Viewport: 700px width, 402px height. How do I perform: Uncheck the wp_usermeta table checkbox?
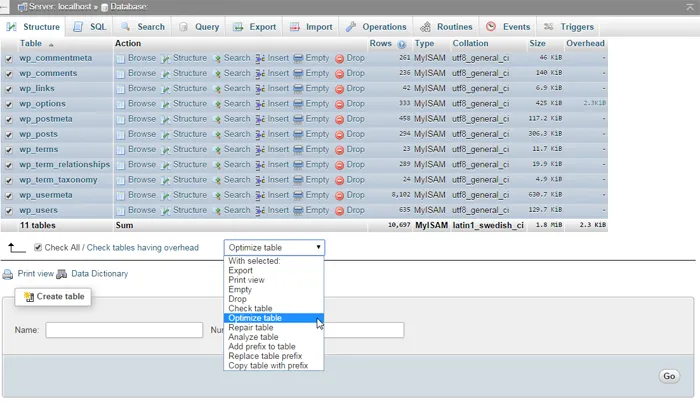[x=10, y=196]
